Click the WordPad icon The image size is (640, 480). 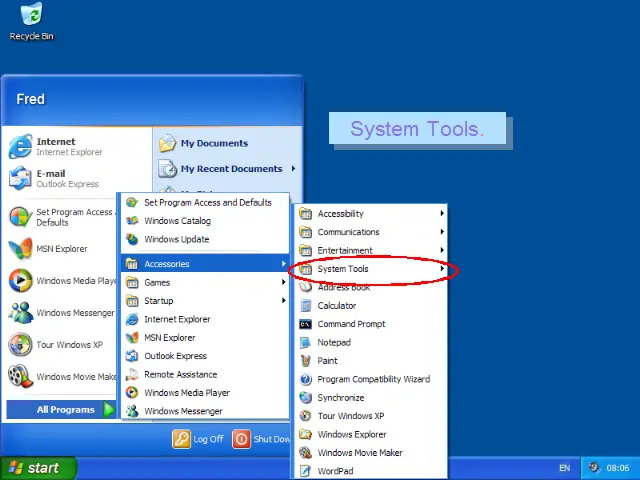coord(305,471)
